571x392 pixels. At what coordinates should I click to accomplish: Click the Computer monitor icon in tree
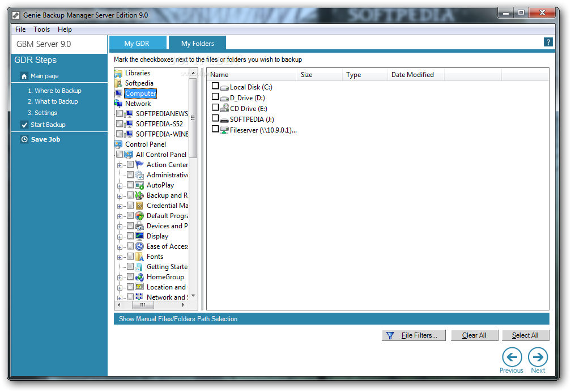pyautogui.click(x=118, y=93)
